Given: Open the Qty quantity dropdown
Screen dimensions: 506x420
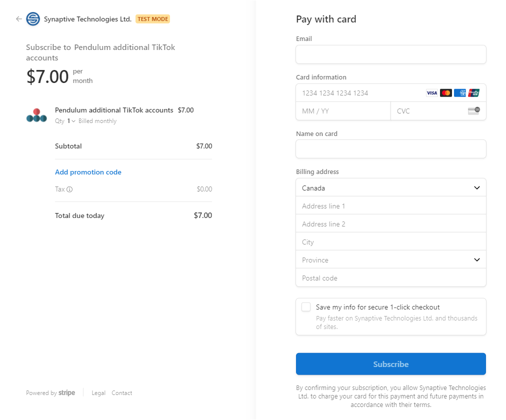Looking at the screenshot, I should (71, 121).
